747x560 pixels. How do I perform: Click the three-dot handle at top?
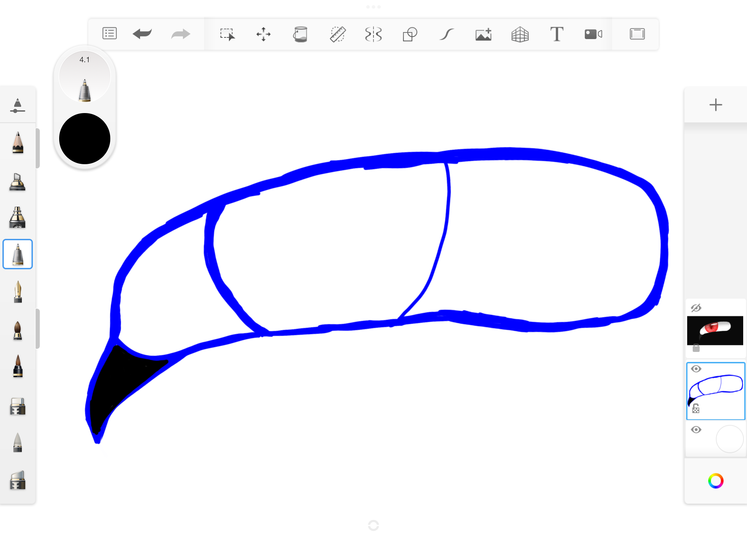(x=373, y=7)
